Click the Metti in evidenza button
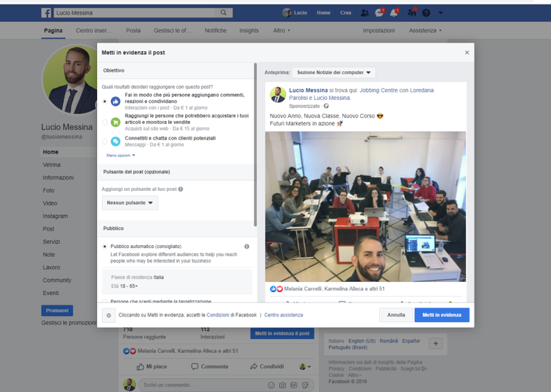This screenshot has height=392, width=551. pos(442,315)
